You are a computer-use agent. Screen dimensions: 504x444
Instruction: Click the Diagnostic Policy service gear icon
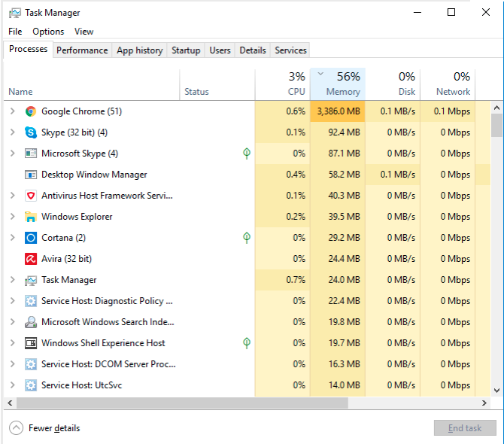point(31,301)
